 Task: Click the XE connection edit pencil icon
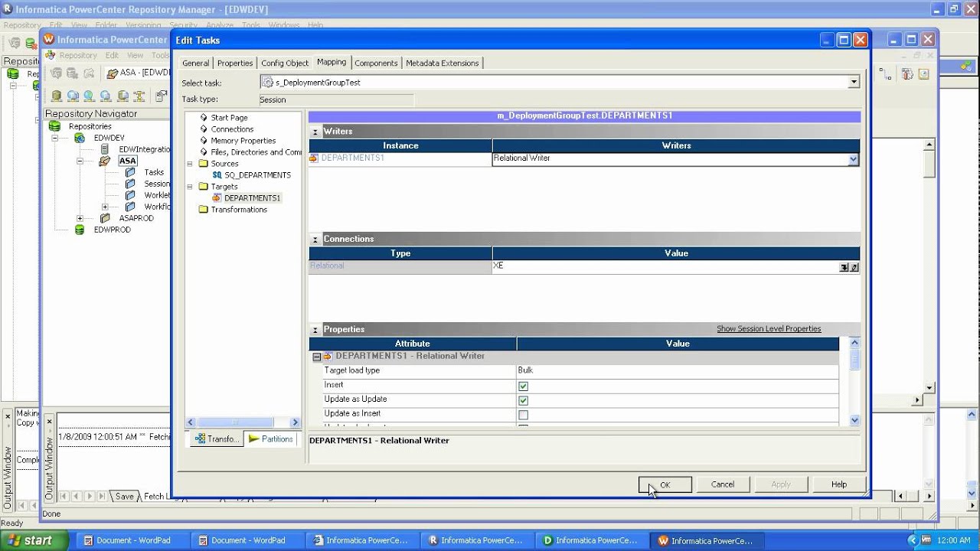pos(854,267)
